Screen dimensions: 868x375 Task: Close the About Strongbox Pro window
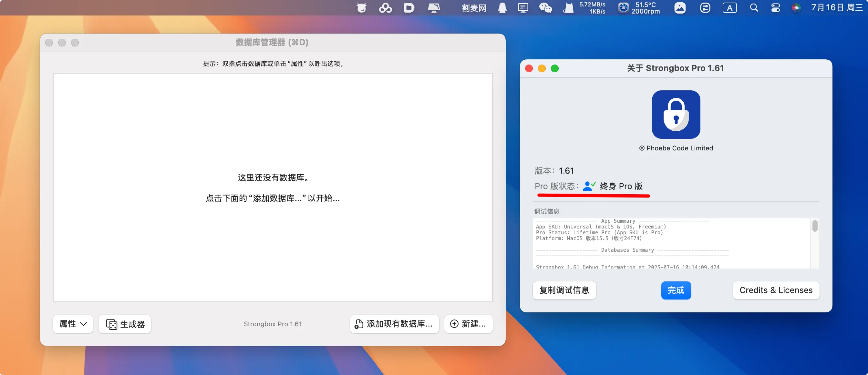(x=529, y=69)
